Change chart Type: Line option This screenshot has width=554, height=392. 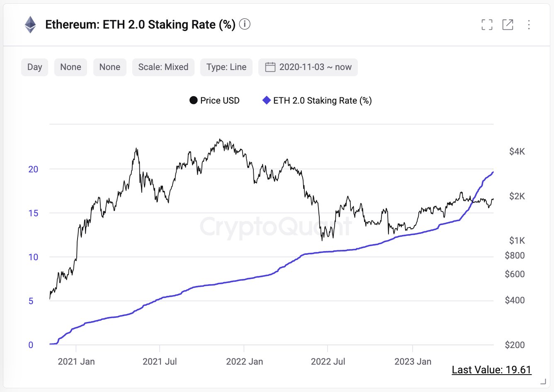point(226,67)
